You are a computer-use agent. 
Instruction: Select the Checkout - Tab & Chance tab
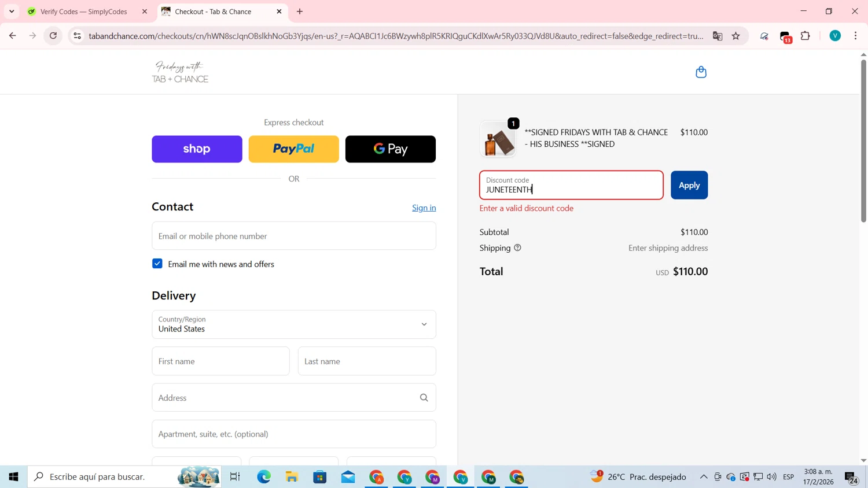tap(213, 12)
